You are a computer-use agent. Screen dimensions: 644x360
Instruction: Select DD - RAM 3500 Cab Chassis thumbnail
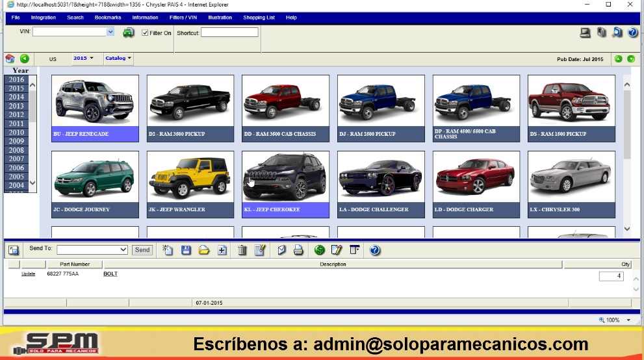285,109
